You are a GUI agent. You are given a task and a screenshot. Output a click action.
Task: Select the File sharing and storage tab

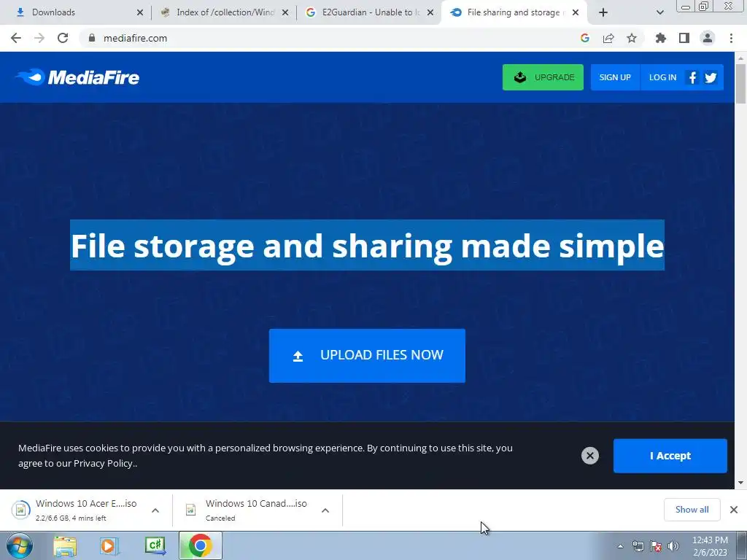pyautogui.click(x=512, y=12)
